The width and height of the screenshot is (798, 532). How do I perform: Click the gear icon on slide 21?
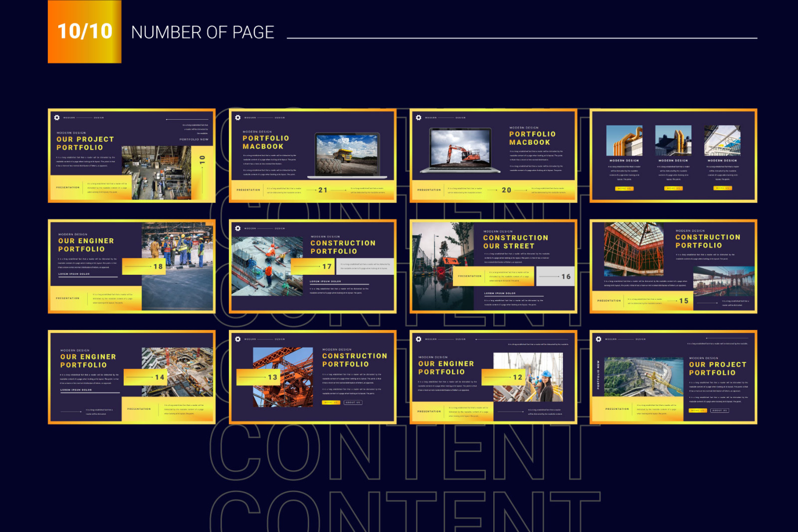238,118
